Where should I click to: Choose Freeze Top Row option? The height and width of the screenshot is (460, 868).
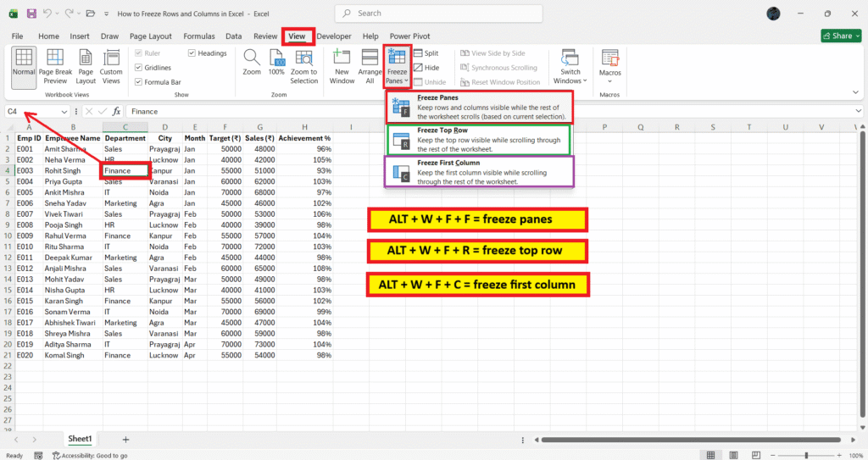click(x=480, y=140)
